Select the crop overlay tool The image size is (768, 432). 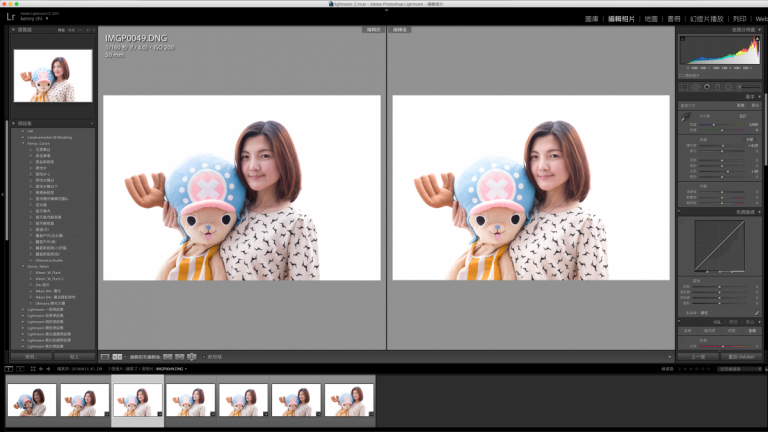[686, 87]
